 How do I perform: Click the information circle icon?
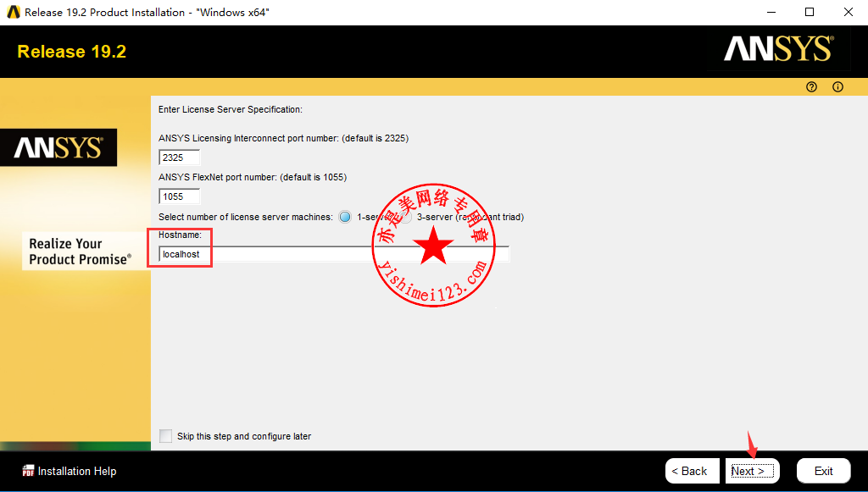click(x=837, y=87)
